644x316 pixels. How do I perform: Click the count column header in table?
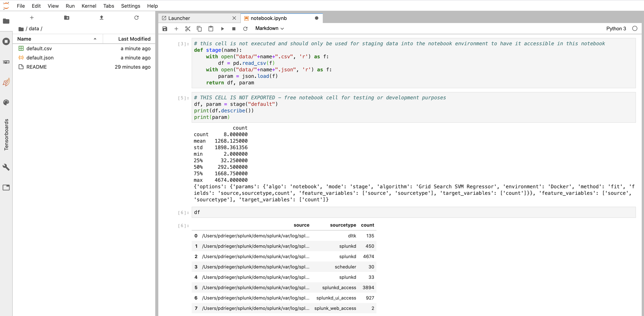point(367,225)
